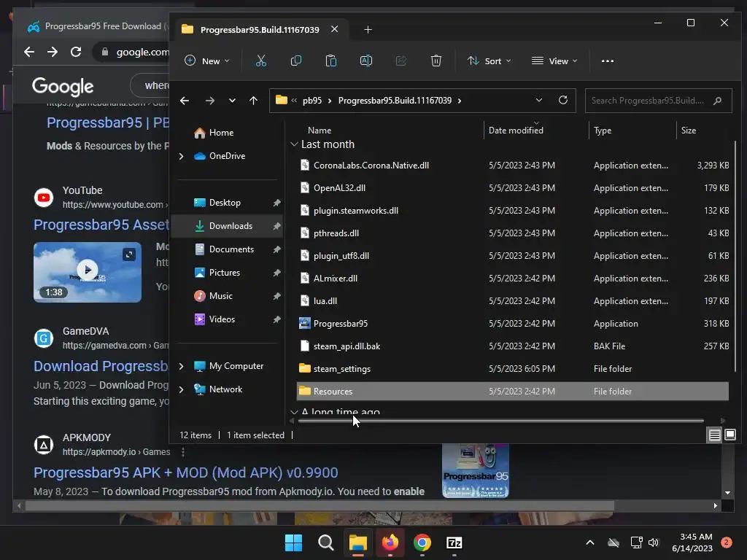Switch to details view icon in status bar
This screenshot has height=560, width=747.
(715, 435)
